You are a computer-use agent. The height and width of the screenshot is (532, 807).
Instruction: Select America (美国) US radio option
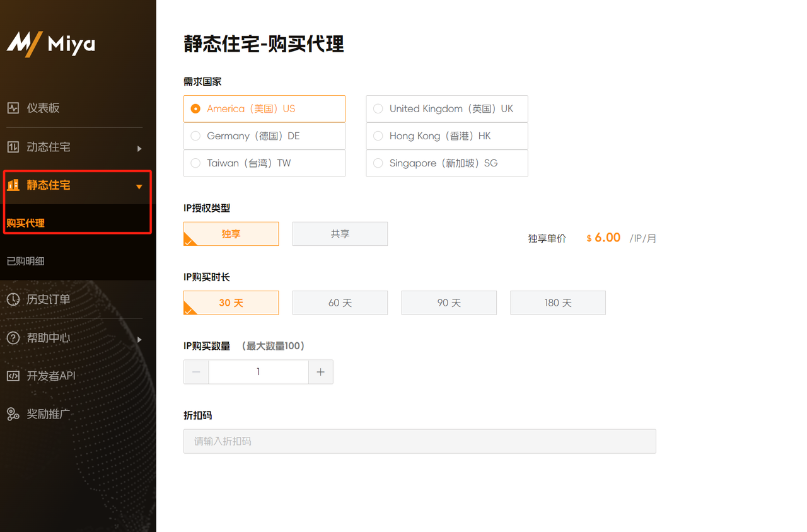coord(264,108)
